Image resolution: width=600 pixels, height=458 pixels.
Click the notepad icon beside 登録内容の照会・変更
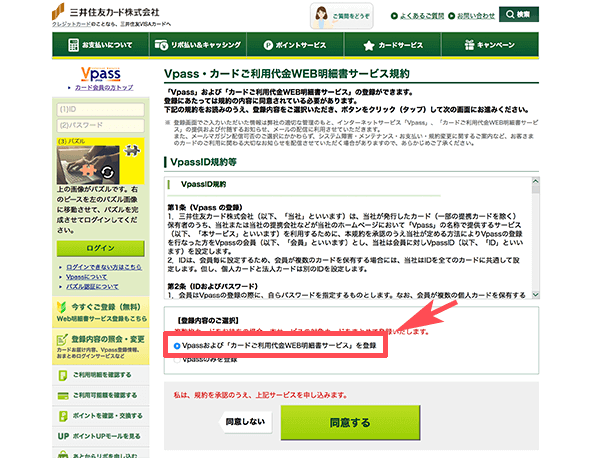[62, 340]
